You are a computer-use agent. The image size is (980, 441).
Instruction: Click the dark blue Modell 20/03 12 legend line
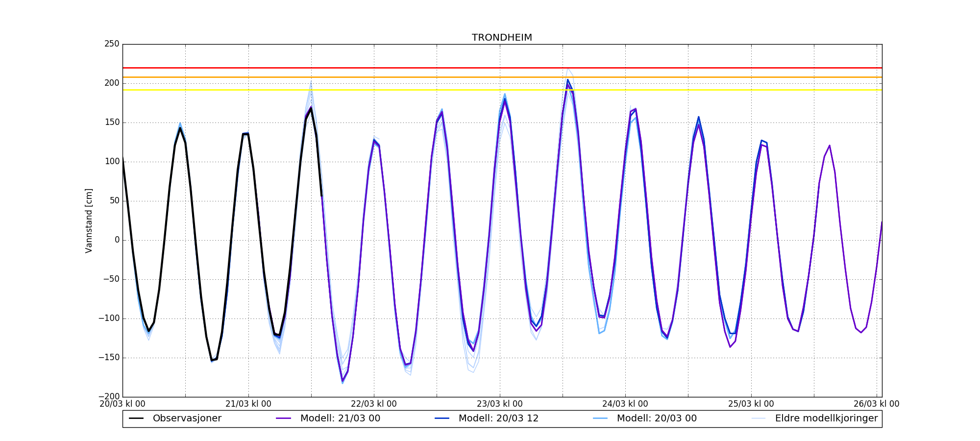pyautogui.click(x=442, y=418)
